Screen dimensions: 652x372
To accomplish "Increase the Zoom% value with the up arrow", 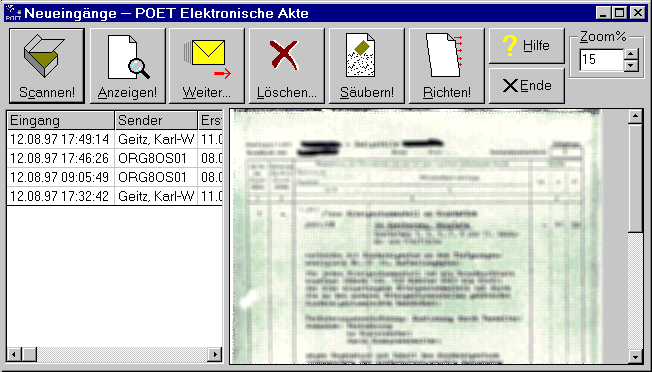I will 631,54.
